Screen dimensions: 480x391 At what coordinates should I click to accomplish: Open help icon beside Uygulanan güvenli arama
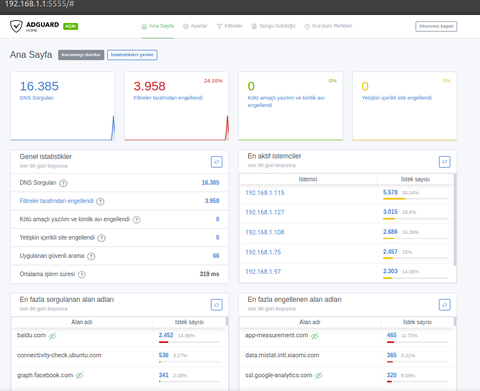[91, 256]
